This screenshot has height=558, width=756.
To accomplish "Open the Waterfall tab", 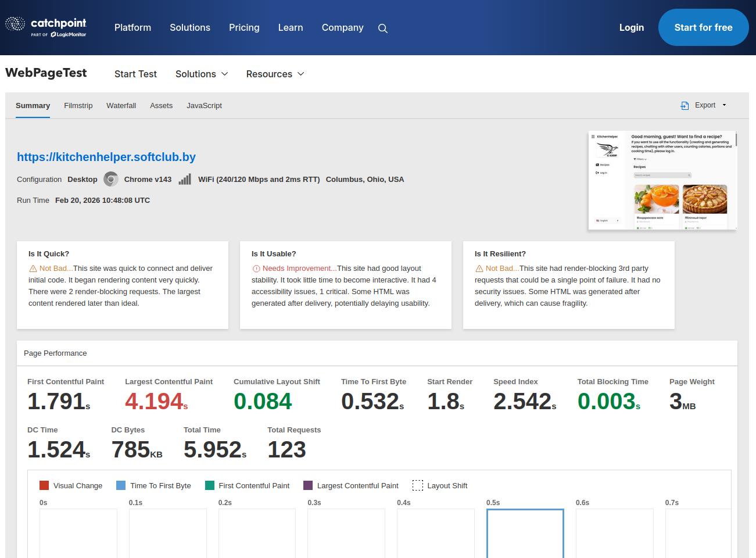I will 121,106.
